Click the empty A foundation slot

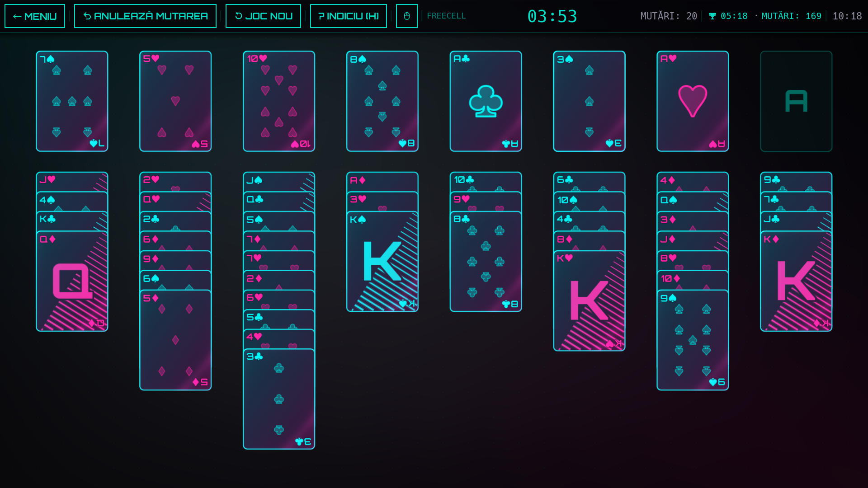click(796, 101)
